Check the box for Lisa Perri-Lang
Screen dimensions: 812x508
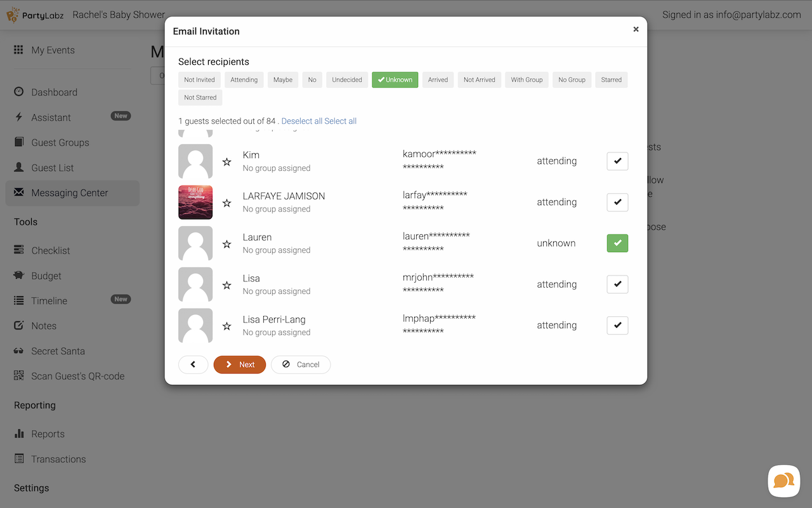pyautogui.click(x=617, y=325)
